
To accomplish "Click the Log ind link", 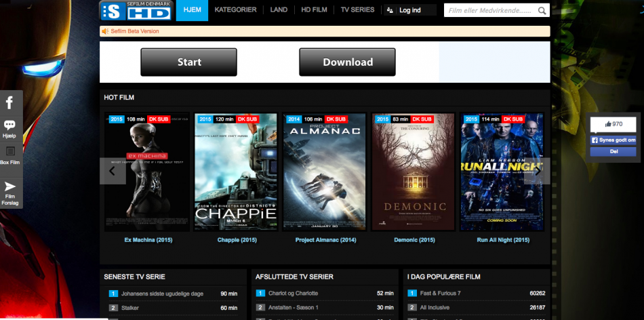I will (x=410, y=10).
